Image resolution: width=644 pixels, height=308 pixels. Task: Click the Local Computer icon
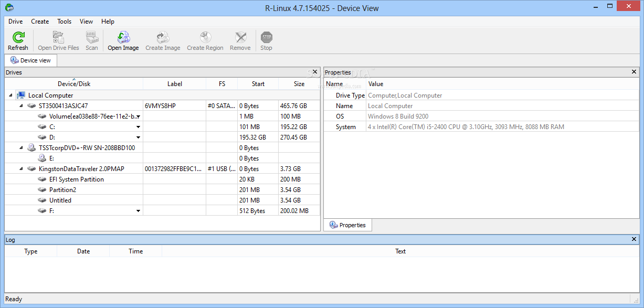coord(21,95)
